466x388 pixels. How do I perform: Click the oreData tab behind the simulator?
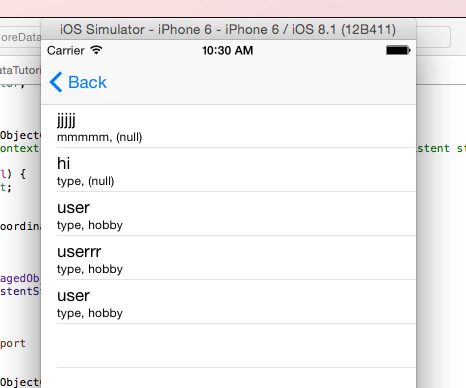tap(21, 37)
